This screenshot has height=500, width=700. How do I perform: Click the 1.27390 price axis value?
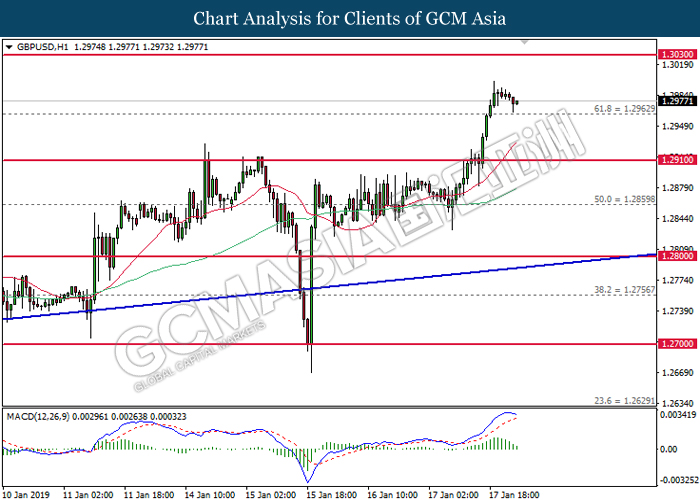[678, 311]
